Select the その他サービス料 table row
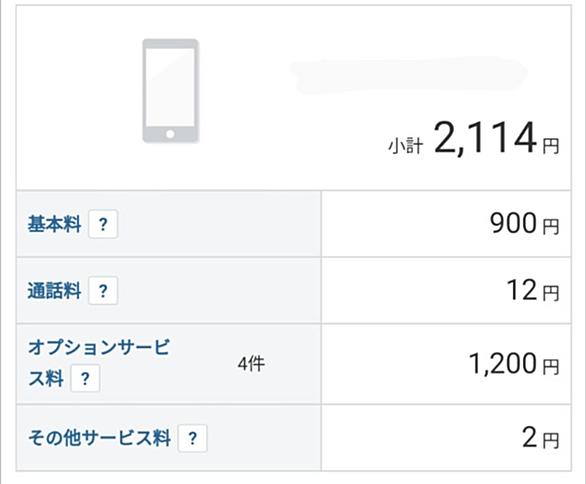 tap(294, 438)
